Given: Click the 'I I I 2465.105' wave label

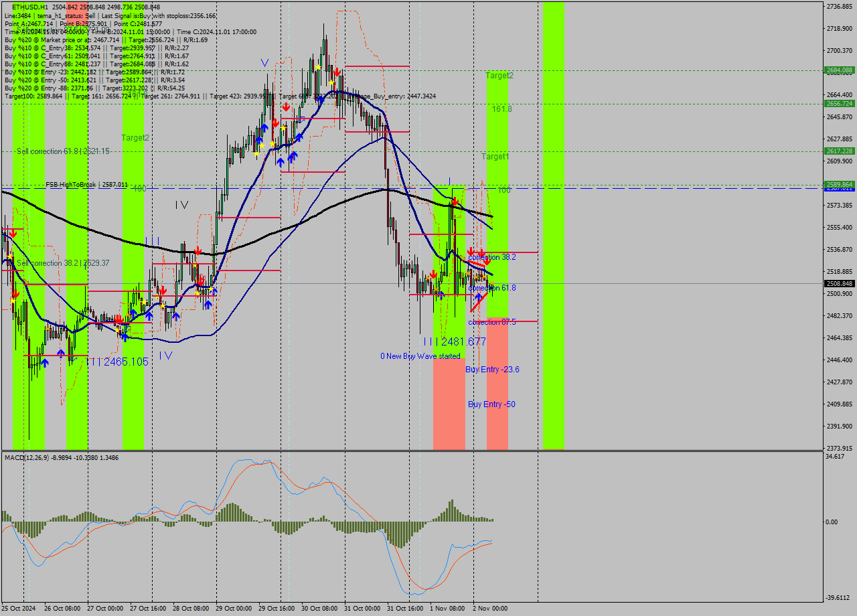Looking at the screenshot, I should click(118, 362).
